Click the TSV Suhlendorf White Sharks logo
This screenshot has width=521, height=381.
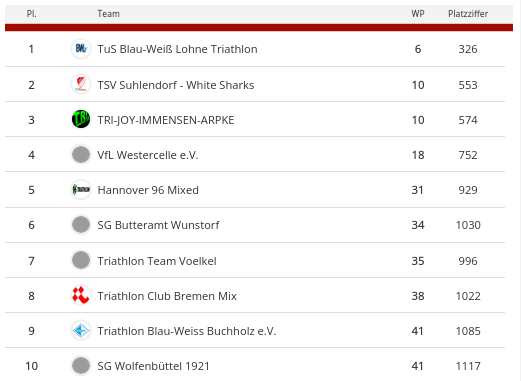pyautogui.click(x=81, y=84)
